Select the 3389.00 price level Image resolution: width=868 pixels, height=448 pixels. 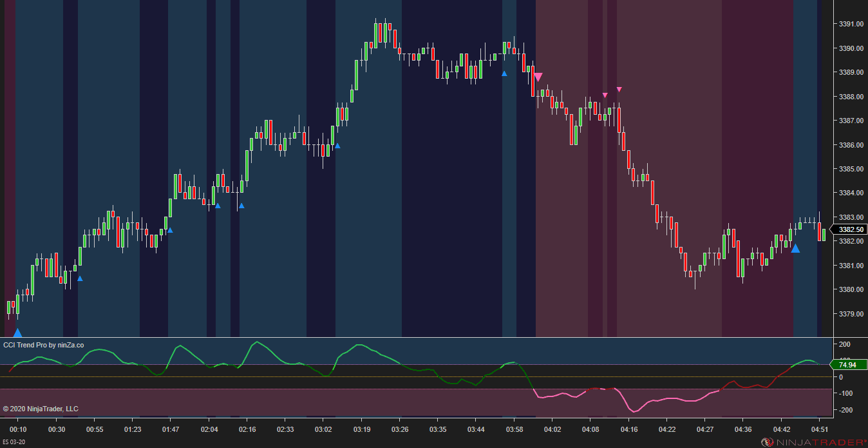pos(851,72)
